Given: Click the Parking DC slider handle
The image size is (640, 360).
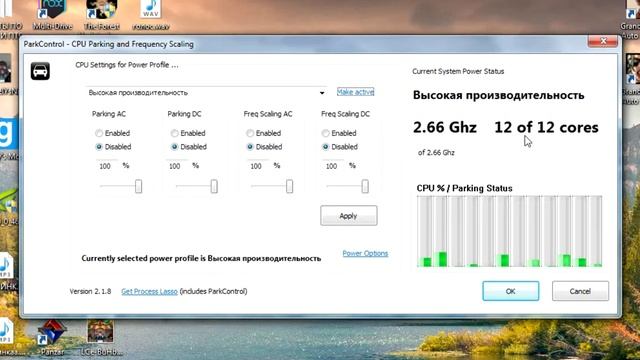Looking at the screenshot, I should (x=214, y=187).
